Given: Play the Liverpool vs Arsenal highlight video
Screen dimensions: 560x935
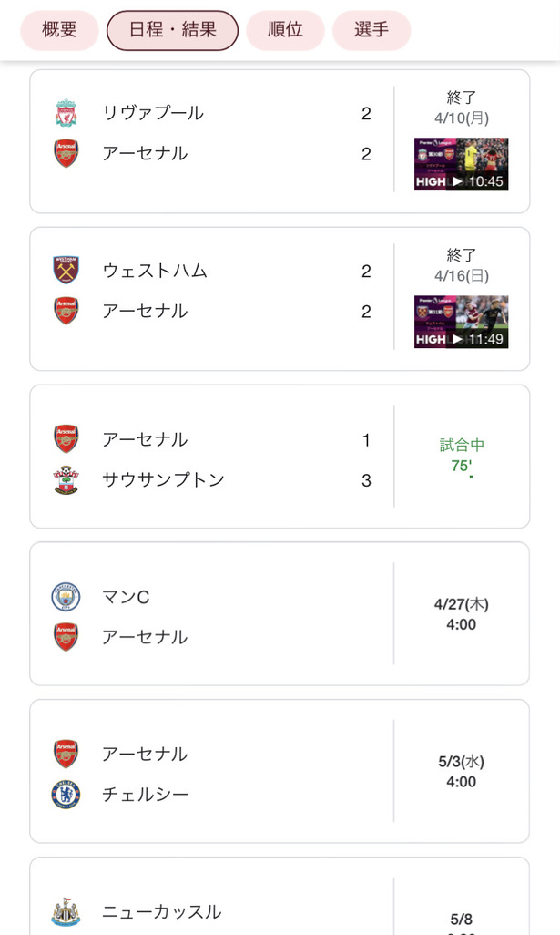Looking at the screenshot, I should (x=461, y=164).
